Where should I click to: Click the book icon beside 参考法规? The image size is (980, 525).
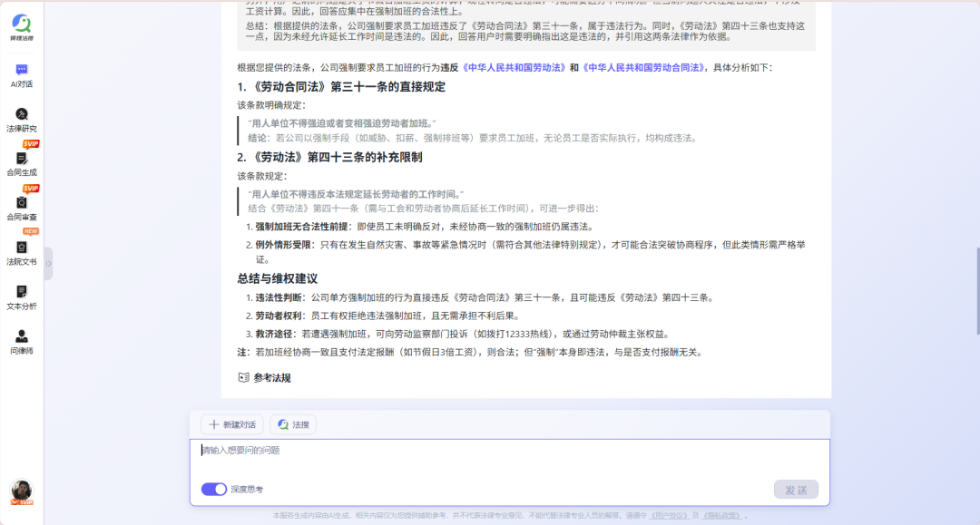244,378
